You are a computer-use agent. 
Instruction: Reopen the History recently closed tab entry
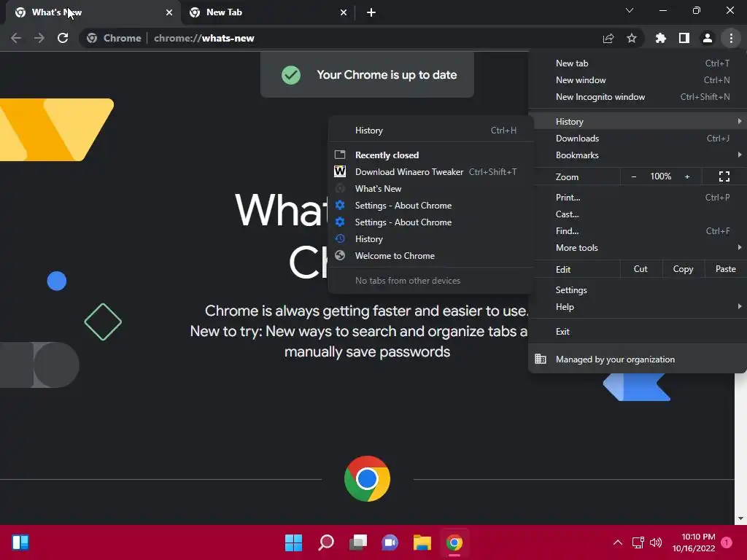(430, 239)
